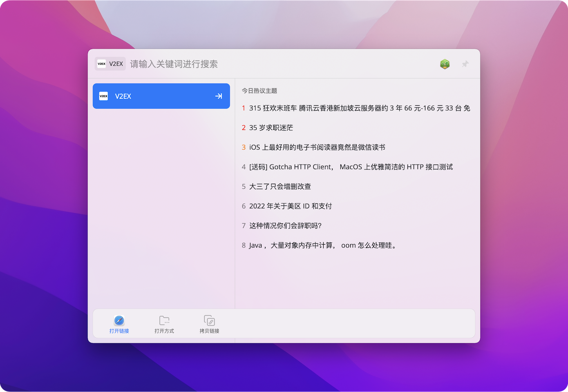Select the V2EX result row

[161, 96]
